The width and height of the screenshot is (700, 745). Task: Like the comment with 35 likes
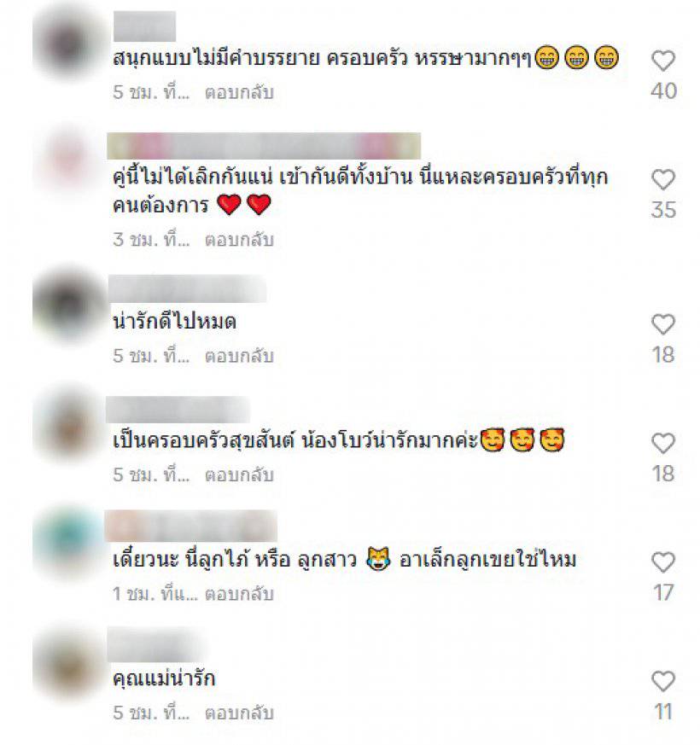tap(663, 179)
